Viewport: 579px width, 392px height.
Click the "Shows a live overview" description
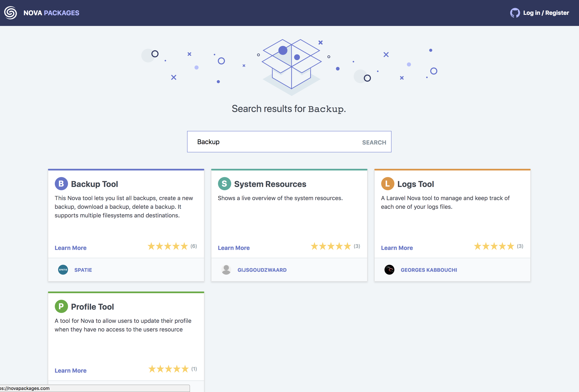[280, 198]
